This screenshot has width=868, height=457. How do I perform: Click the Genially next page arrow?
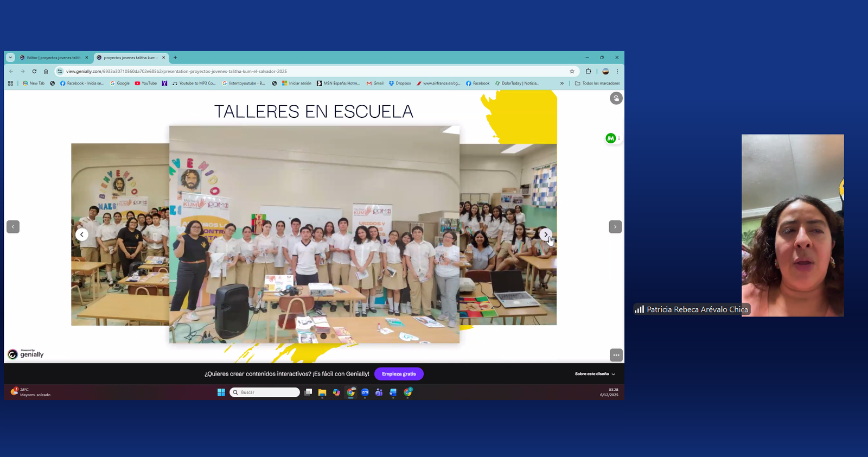(x=615, y=227)
